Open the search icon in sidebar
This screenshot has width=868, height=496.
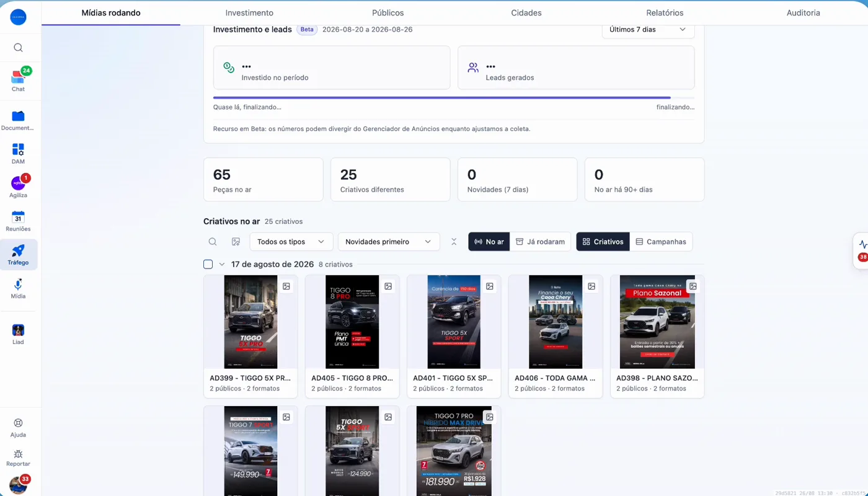point(18,48)
